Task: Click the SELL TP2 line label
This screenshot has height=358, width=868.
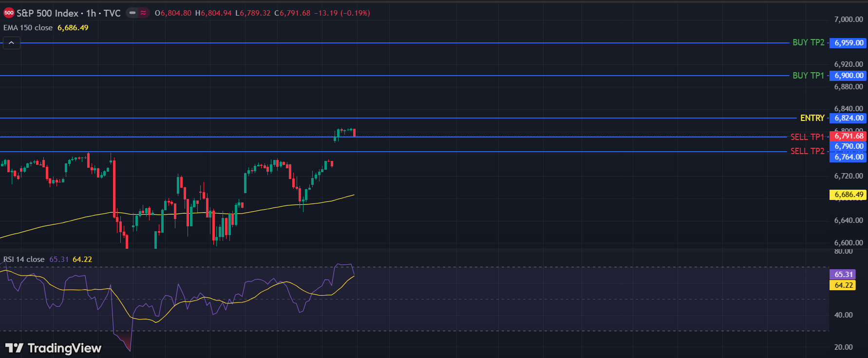Action: 807,151
